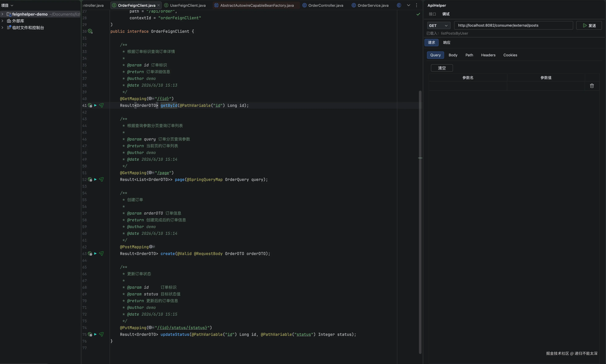Switch to the OrderService.java tab
Screen dimensions: 606x364
click(x=370, y=5)
